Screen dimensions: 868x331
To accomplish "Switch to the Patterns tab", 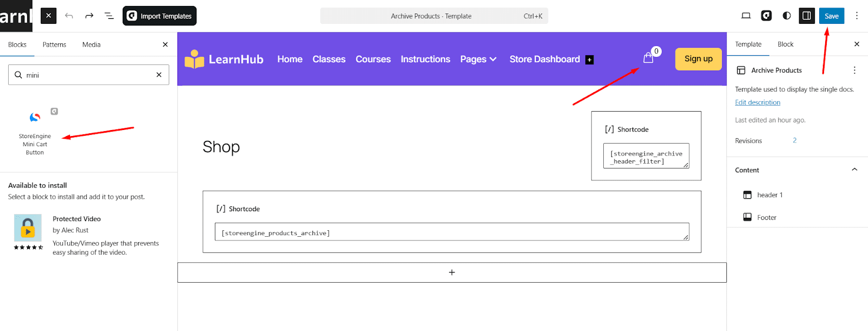I will 54,44.
